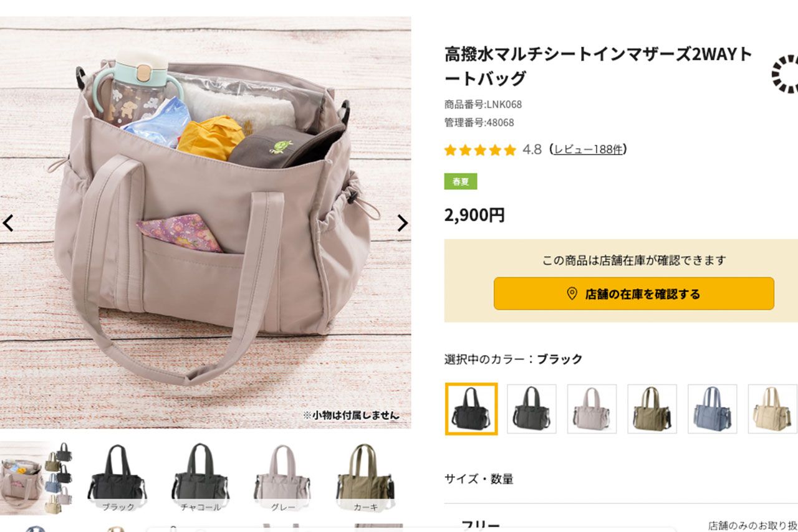View the ブラック bag thumbnail
This screenshot has height=532, width=798.
[117, 477]
